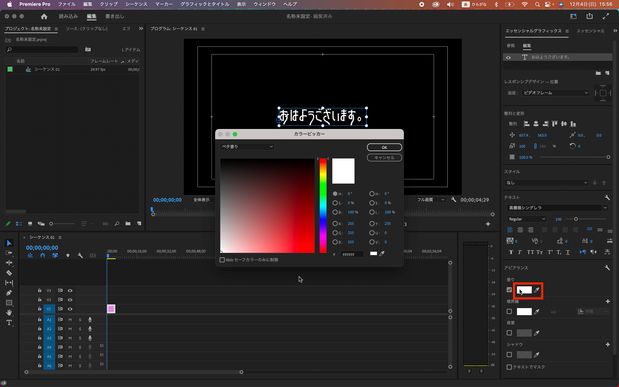Select the Hand tool
Screen dimensions: 619x387
(9, 313)
